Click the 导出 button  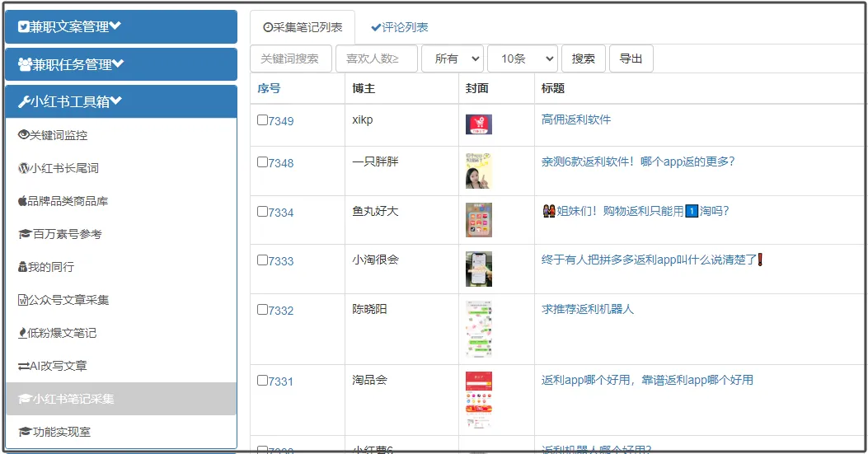tap(631, 59)
